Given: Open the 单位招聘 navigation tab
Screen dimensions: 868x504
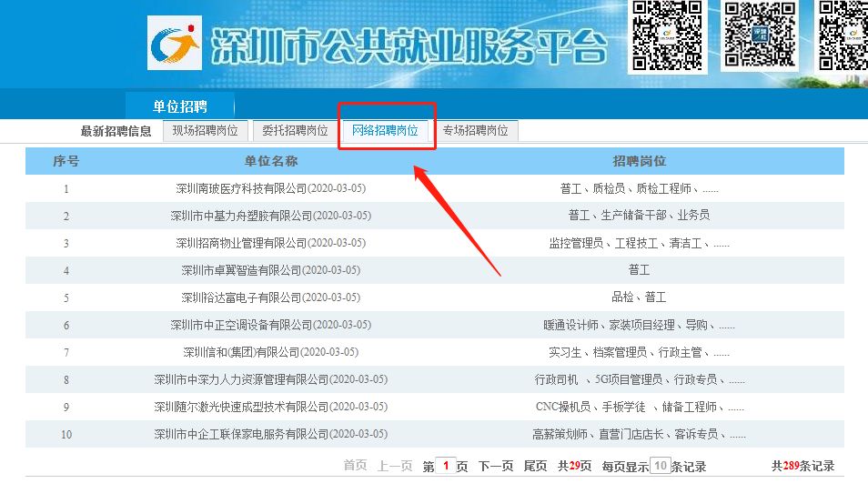Looking at the screenshot, I should [x=180, y=106].
